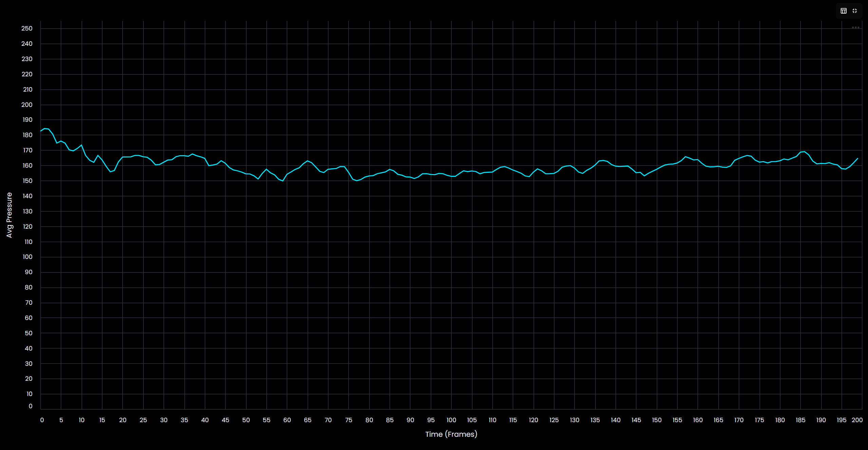Screen dimensions: 868x450
Task: Click the 150 x-axis tick label
Action: coord(657,420)
